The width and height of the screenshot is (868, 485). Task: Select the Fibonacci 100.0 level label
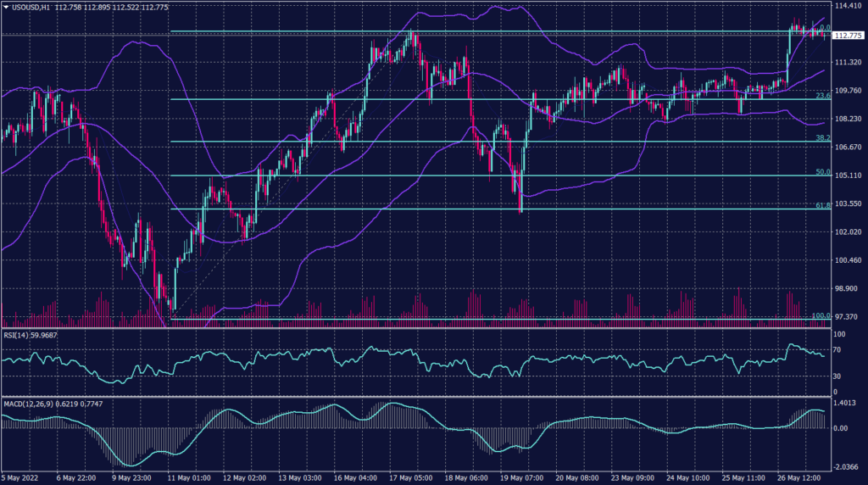coord(819,316)
